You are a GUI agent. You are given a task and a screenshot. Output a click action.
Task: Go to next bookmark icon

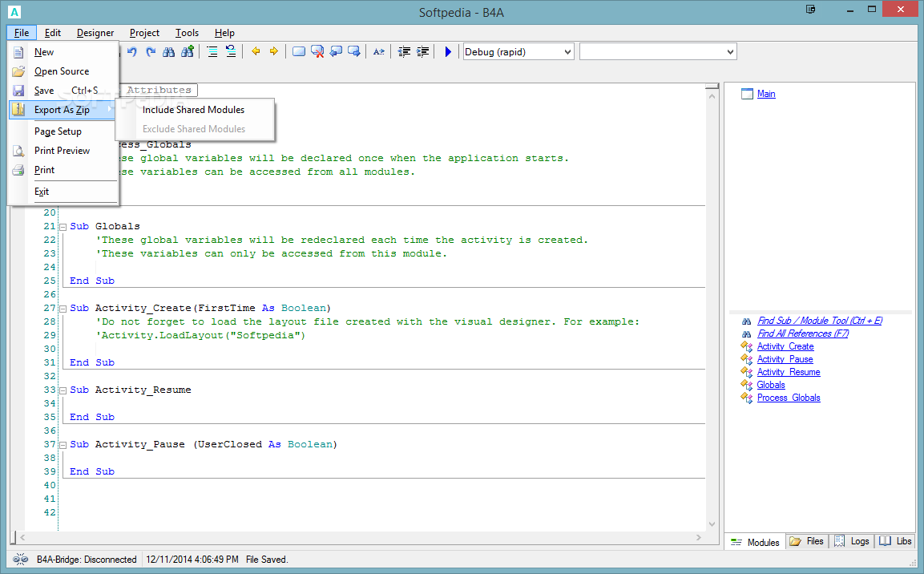(354, 52)
